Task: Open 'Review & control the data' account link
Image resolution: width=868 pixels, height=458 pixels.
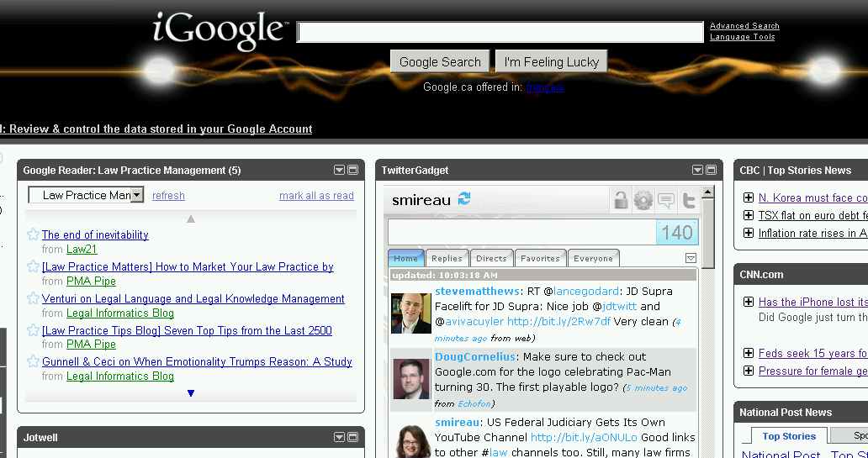Action: pos(156,129)
